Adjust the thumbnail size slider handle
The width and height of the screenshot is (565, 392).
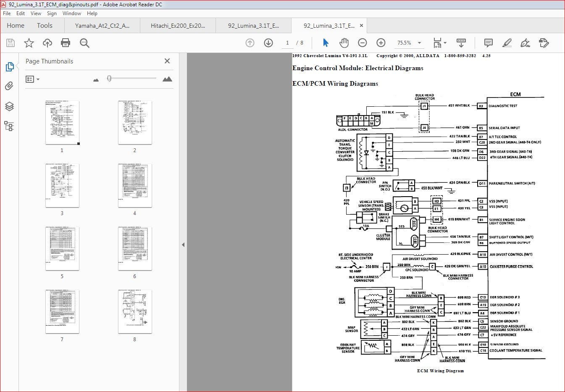[x=109, y=79]
